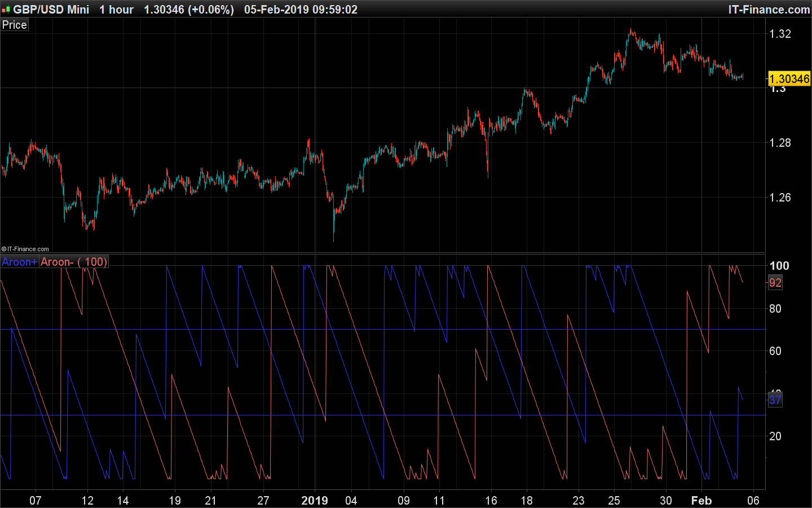The image size is (812, 508).
Task: Click the "1.26" price axis label
Action: (780, 198)
